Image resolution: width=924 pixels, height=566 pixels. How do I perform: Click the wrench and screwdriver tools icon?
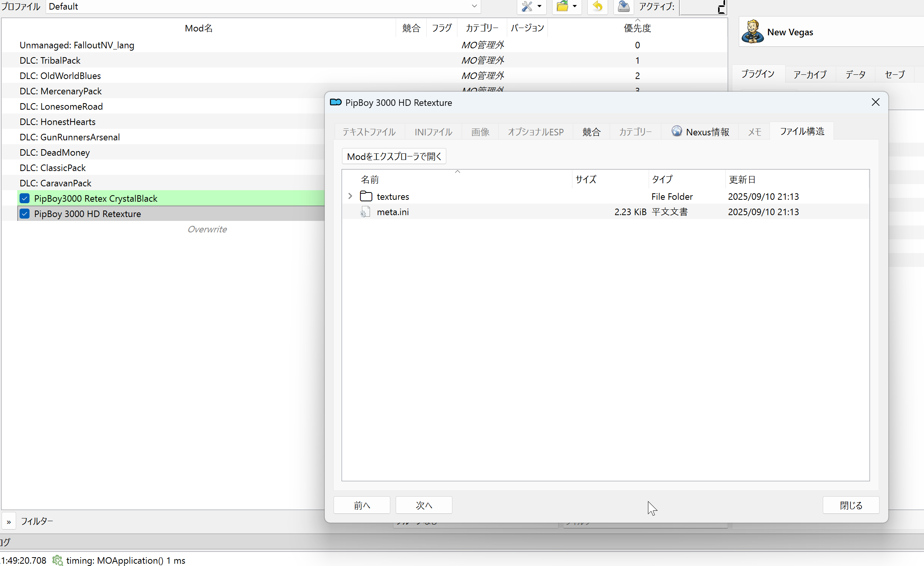pos(527,6)
